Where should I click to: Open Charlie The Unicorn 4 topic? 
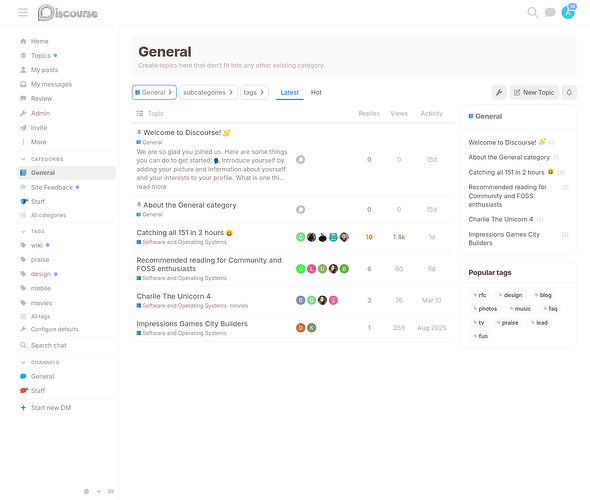click(173, 296)
